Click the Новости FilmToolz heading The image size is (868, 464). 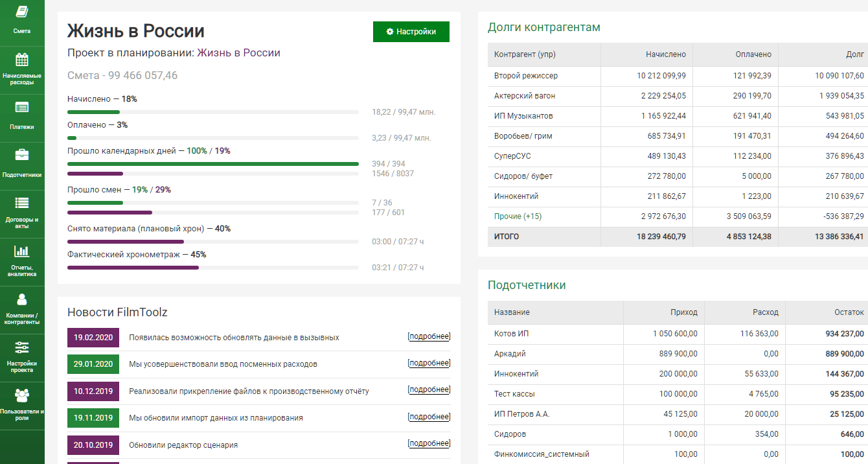tap(117, 312)
